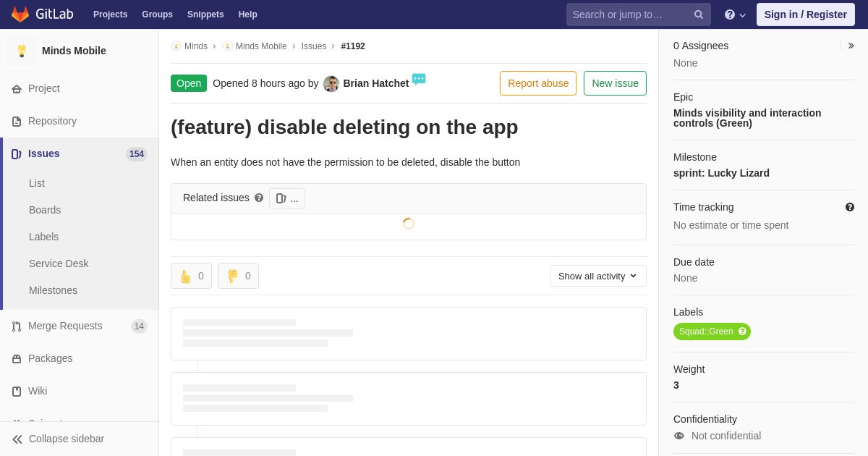Give a thumbs up reaction
The height and width of the screenshot is (456, 868).
[x=191, y=276]
